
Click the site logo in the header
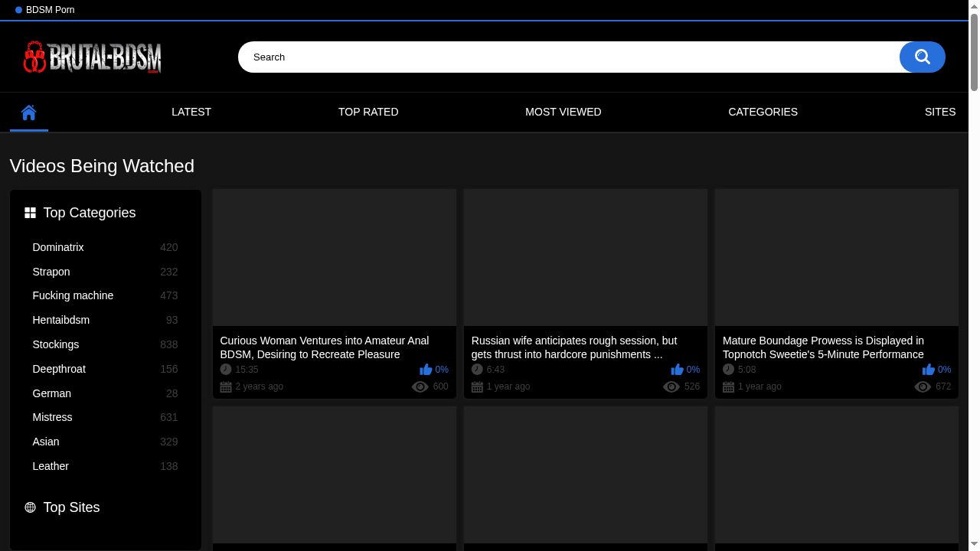[93, 57]
